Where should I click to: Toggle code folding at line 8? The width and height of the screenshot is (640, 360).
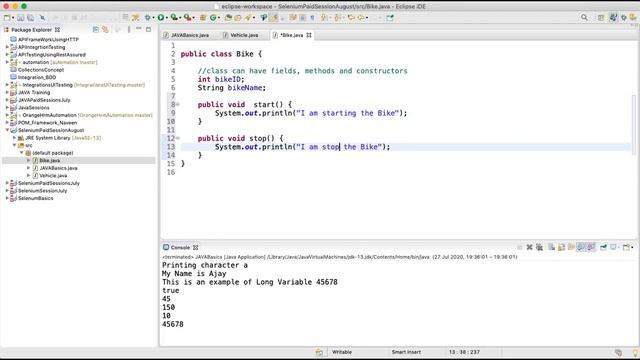pos(178,104)
